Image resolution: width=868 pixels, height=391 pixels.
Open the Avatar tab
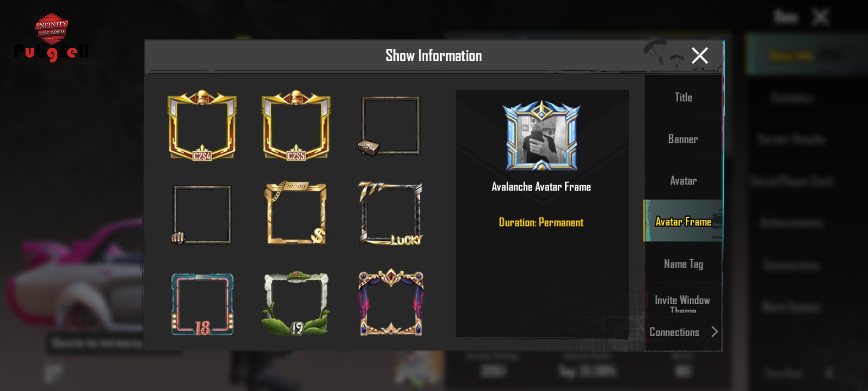(x=683, y=181)
